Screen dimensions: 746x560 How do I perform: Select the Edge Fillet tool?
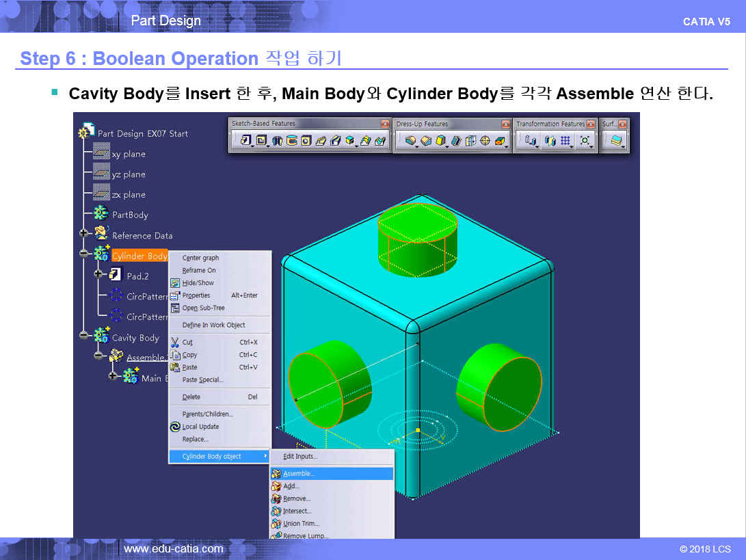click(x=410, y=141)
